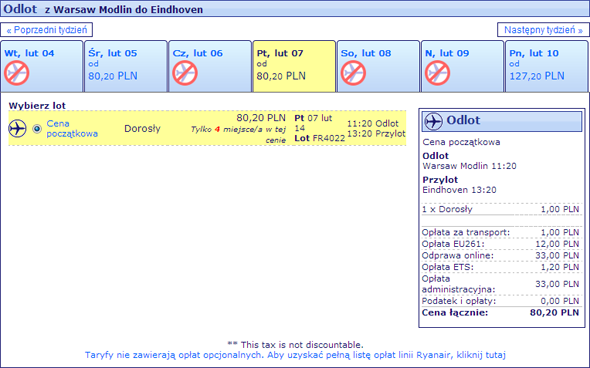The width and height of the screenshot is (590, 368).
Task: Switch to the Pn, lut 10 date tab
Action: click(x=546, y=66)
